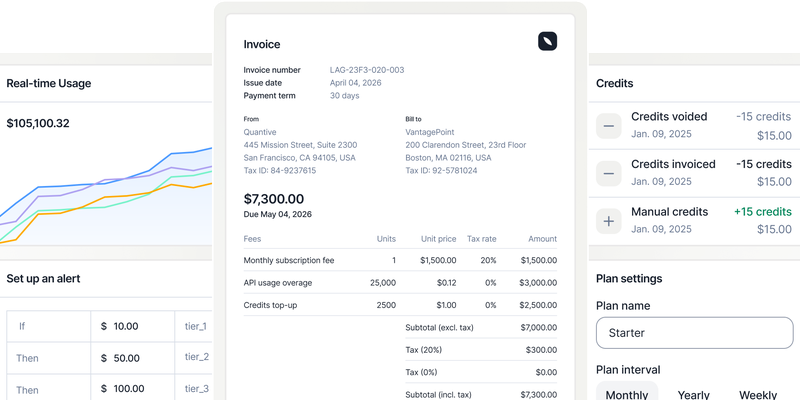This screenshot has width=800, height=400.
Task: Click the dark logo icon on the invoice
Action: [547, 41]
